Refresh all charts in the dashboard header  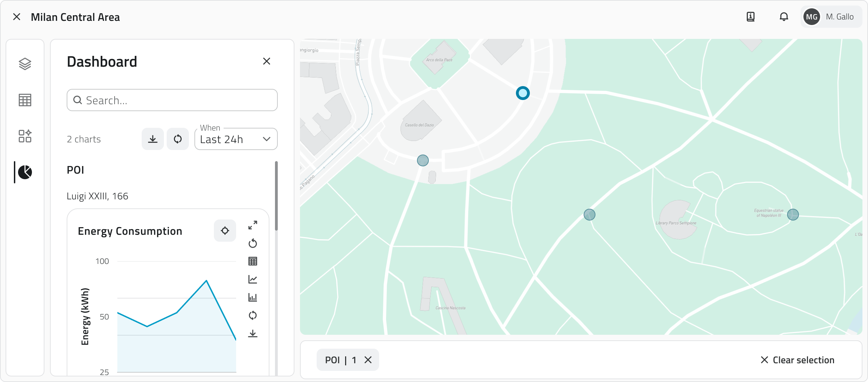point(178,139)
